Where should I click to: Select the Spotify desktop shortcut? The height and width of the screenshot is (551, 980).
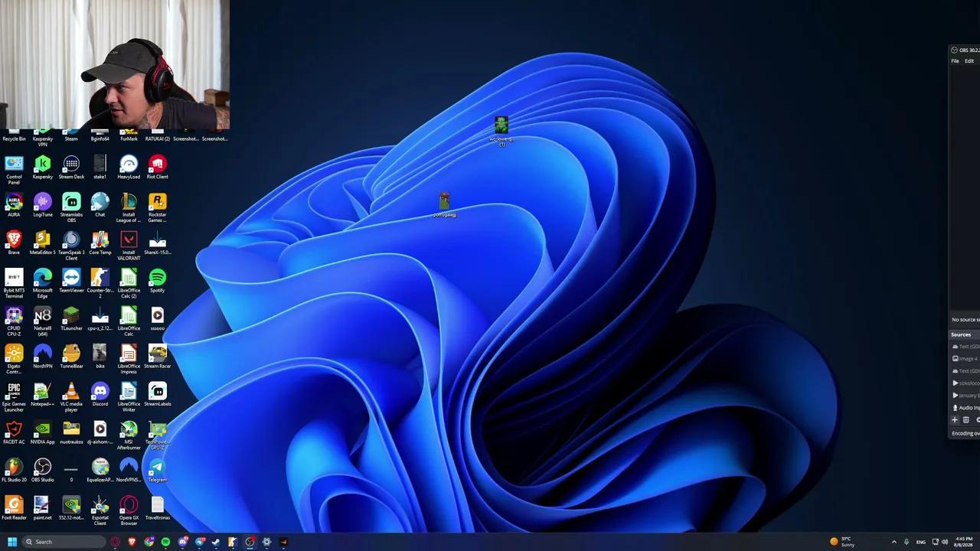pyautogui.click(x=157, y=281)
